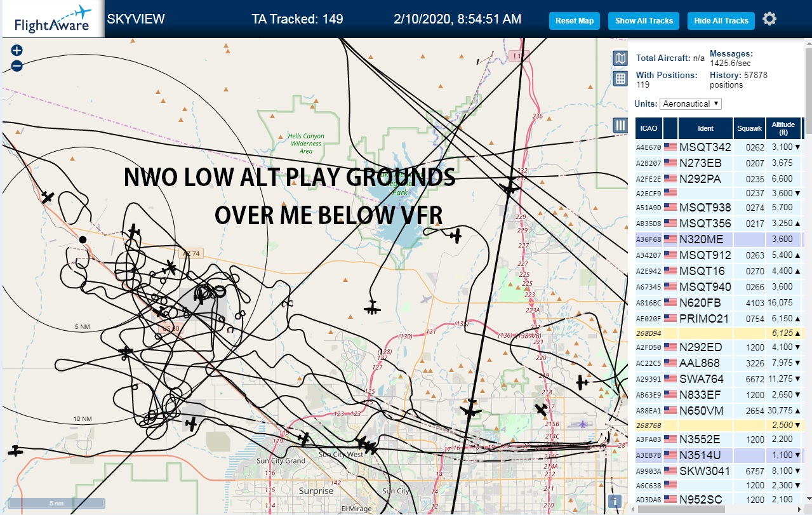Select aircraft N273EB in list
The height and width of the screenshot is (515, 812).
point(719,163)
